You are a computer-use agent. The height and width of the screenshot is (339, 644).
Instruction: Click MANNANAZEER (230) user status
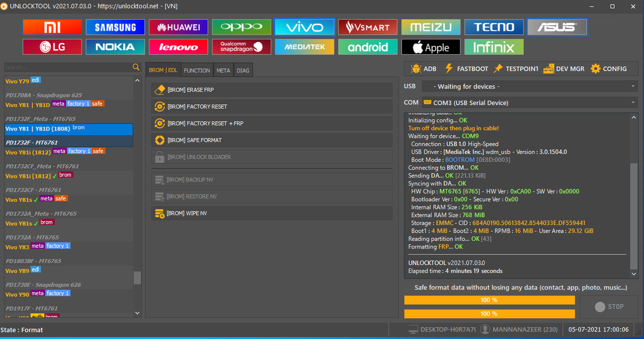(519, 329)
